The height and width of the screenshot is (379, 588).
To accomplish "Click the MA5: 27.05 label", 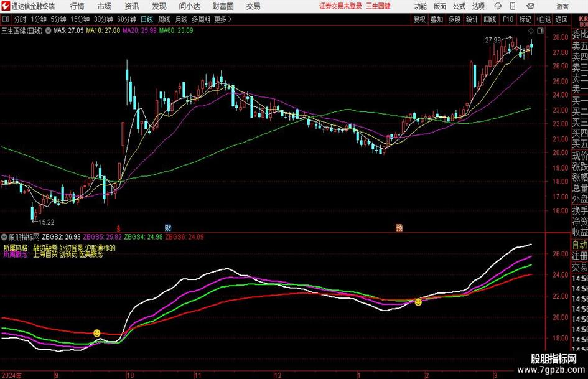I will (68, 30).
